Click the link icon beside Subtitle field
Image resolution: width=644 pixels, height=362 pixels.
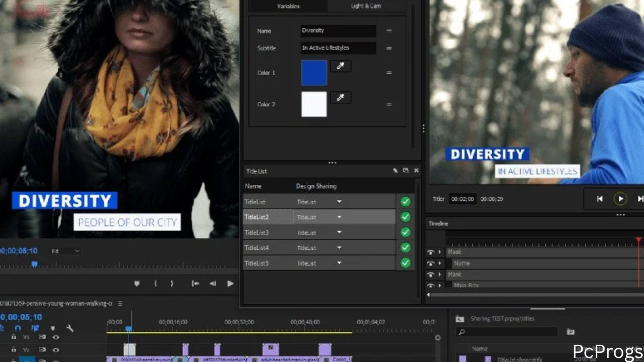pos(389,48)
